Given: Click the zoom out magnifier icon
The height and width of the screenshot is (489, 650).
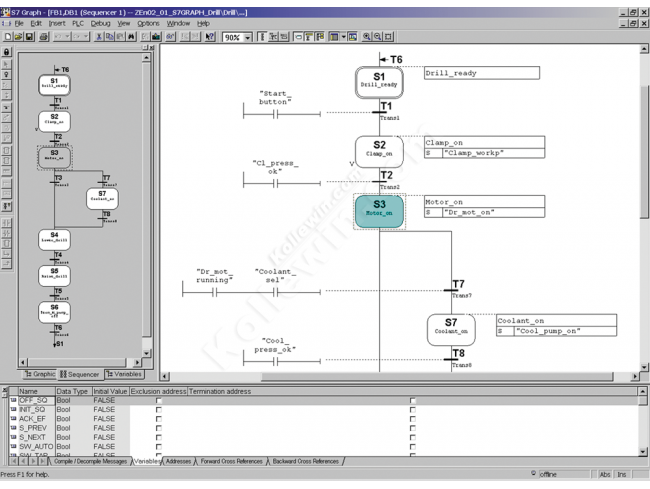Looking at the screenshot, I should coord(377,36).
